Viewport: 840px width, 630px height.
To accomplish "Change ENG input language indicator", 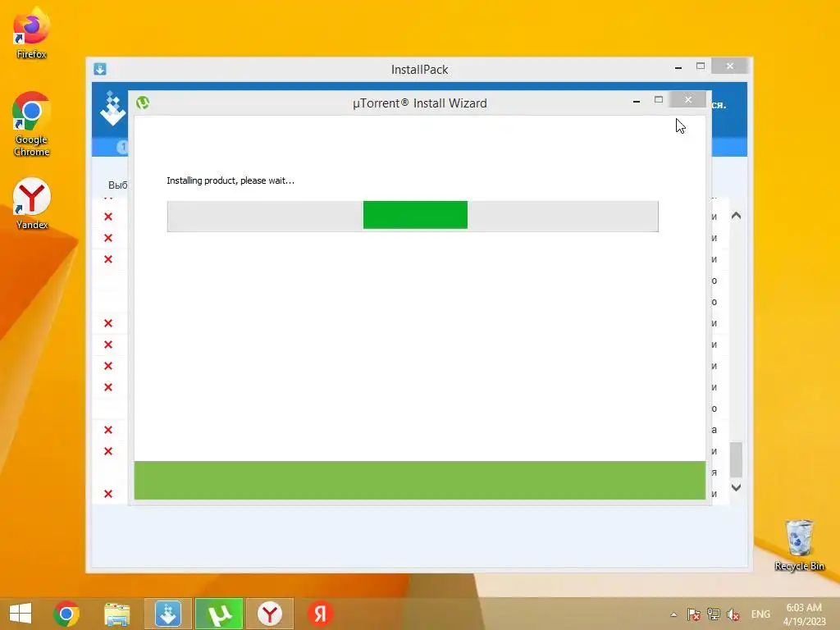I will pos(760,614).
